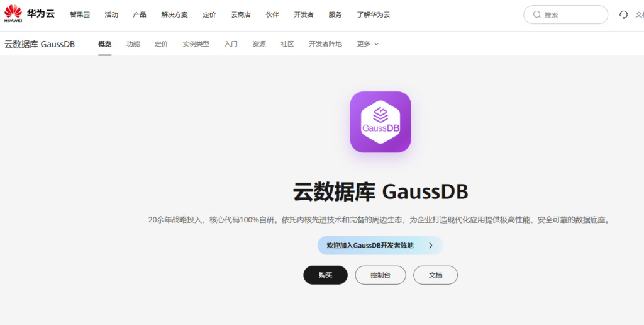
Task: Click the Huawei logo icon
Action: click(x=13, y=14)
